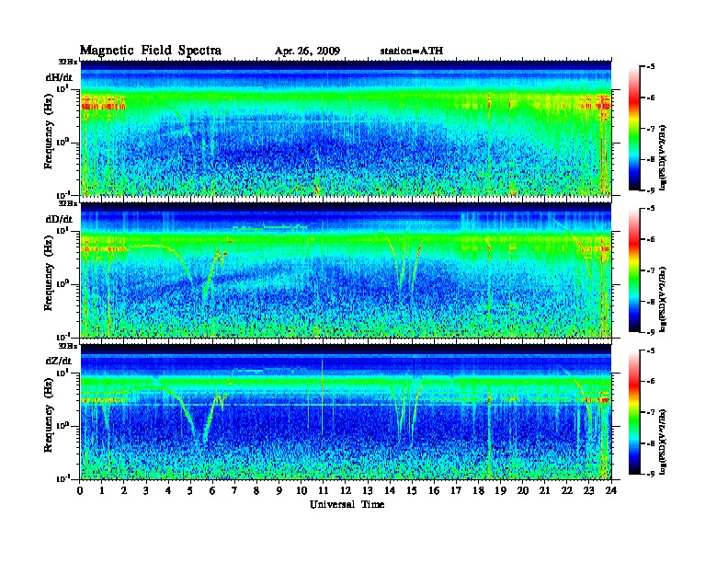
Task: Click hour tick label "8" on time axis
Action: pos(257,491)
